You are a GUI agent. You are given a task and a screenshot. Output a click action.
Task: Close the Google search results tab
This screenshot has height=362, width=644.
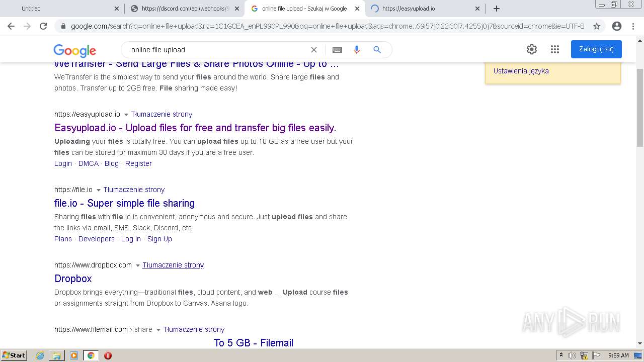coord(357,9)
